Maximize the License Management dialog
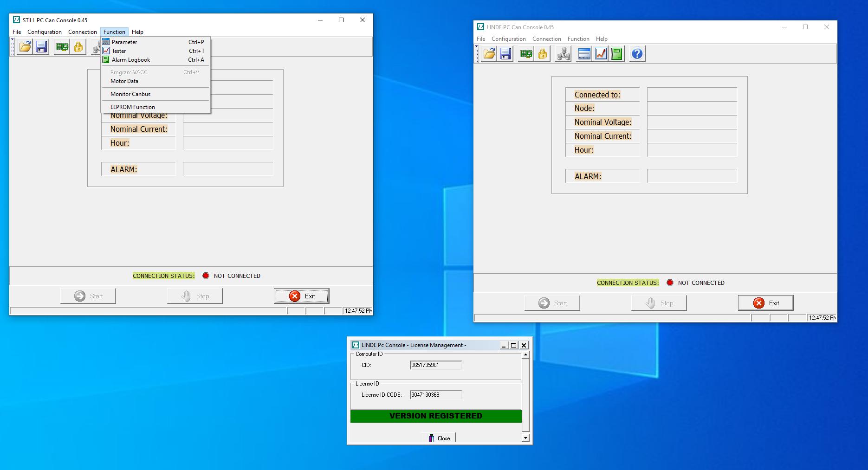Screen dimensions: 868x470 514,345
